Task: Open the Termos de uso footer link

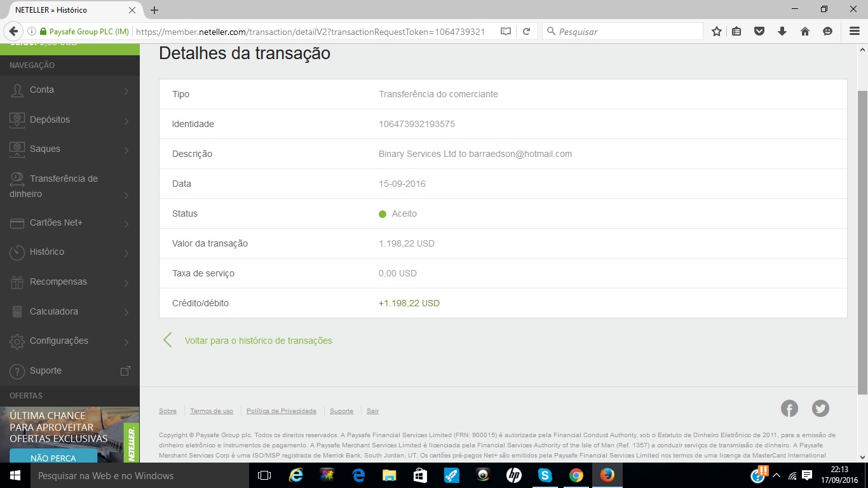Action: [x=212, y=411]
